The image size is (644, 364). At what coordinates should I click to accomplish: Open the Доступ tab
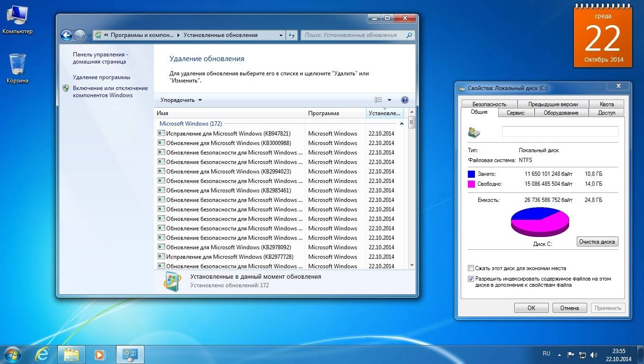[607, 113]
